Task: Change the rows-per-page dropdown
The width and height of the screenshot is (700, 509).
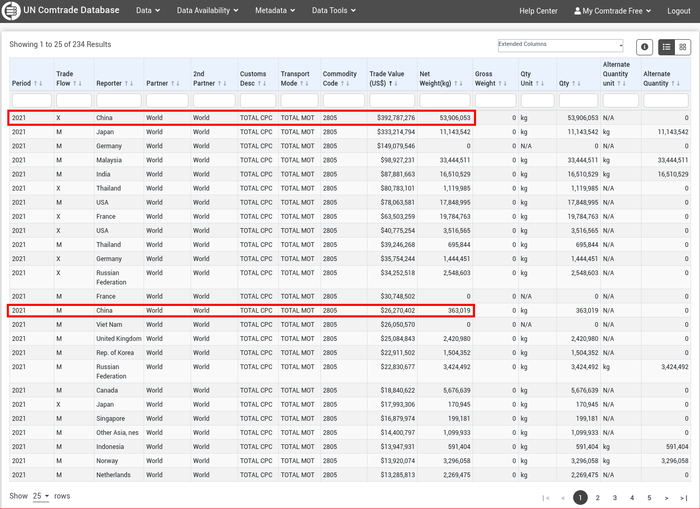Action: (x=41, y=496)
